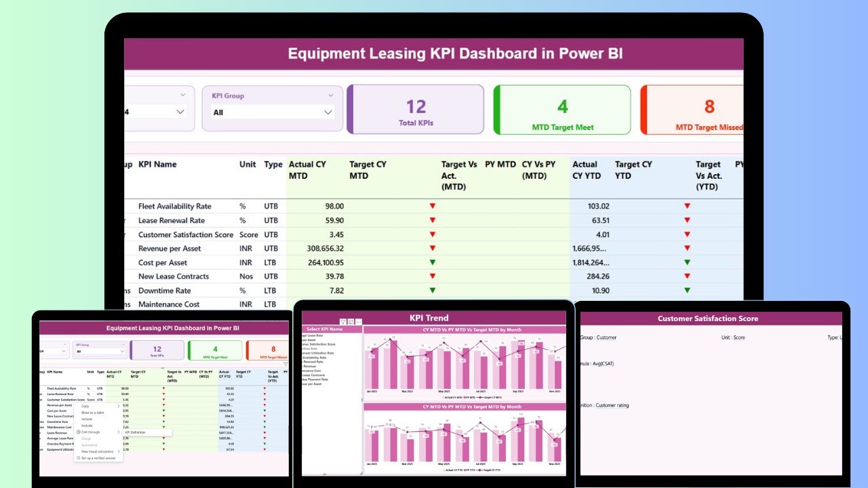The height and width of the screenshot is (488, 868).
Task: Click the Lease Renewal Rate MTD value 59.90
Action: click(x=334, y=220)
